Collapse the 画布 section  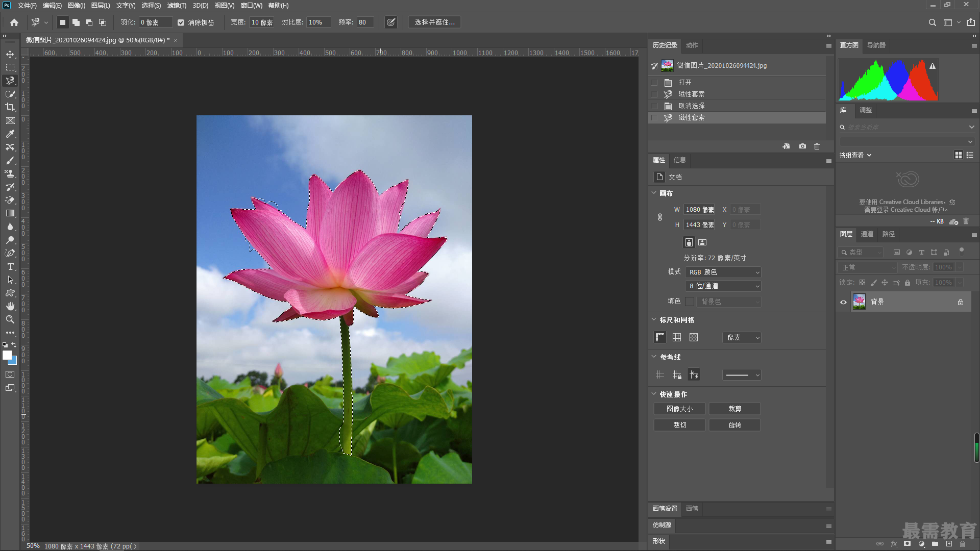coord(654,193)
